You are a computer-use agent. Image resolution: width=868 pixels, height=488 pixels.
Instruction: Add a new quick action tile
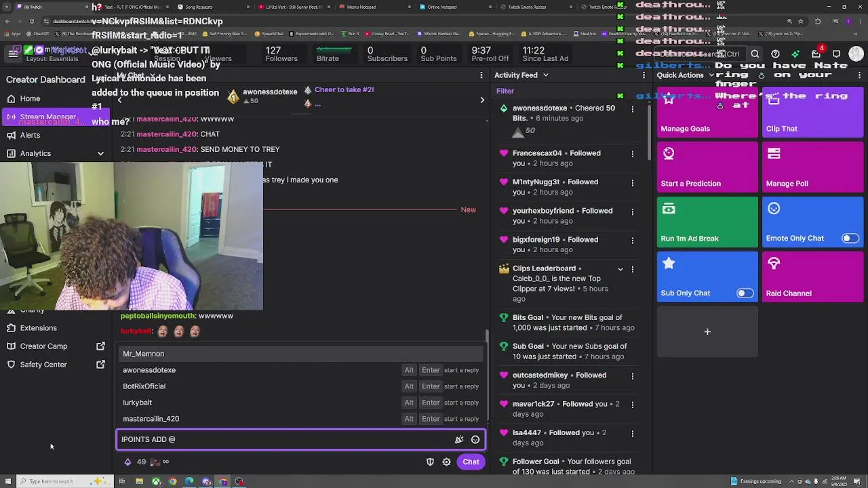[x=707, y=331]
